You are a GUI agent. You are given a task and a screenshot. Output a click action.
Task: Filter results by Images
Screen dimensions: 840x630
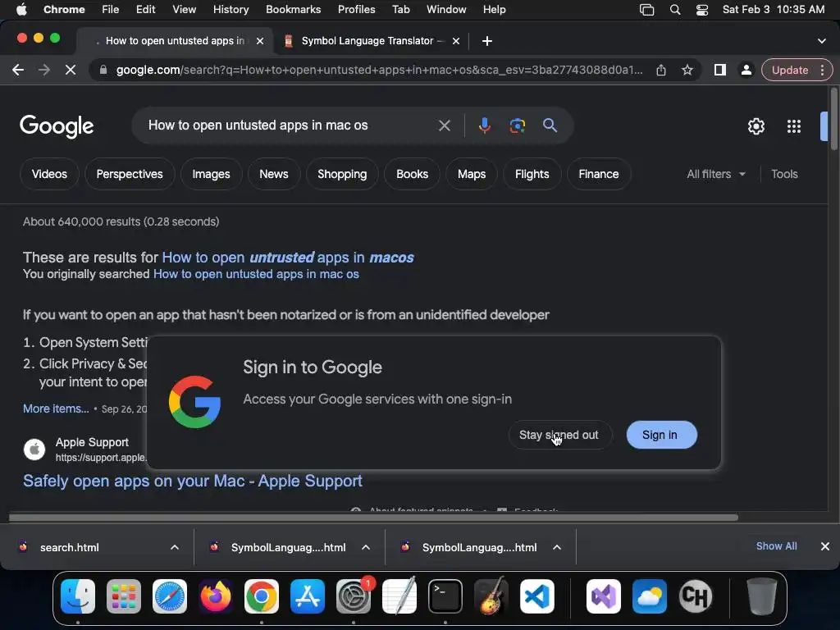coord(211,174)
